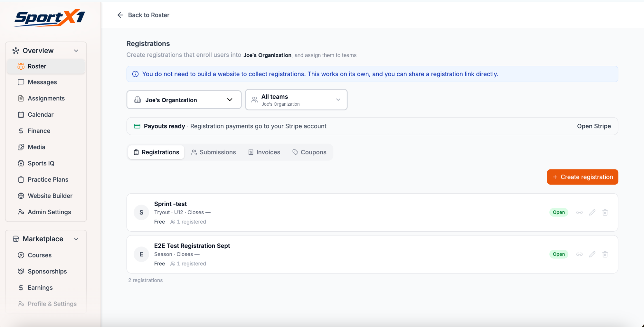The height and width of the screenshot is (327, 644).
Task: Open Website Builder
Action: click(46, 196)
